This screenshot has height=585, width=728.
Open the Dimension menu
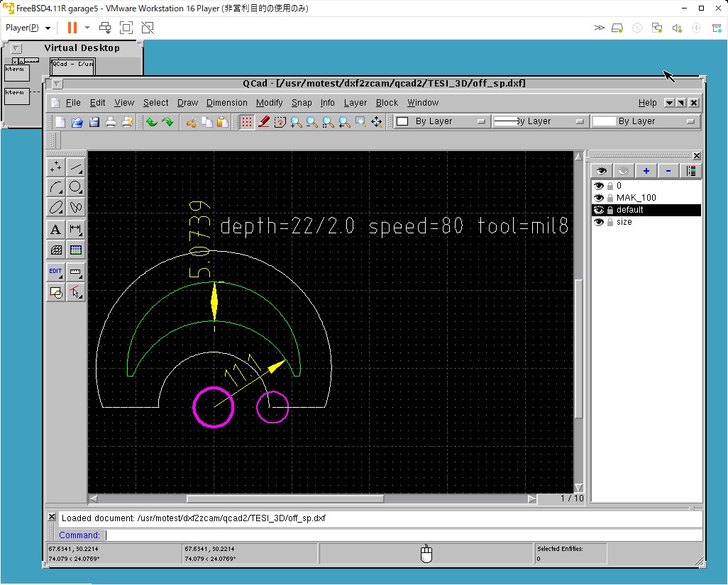pyautogui.click(x=227, y=103)
